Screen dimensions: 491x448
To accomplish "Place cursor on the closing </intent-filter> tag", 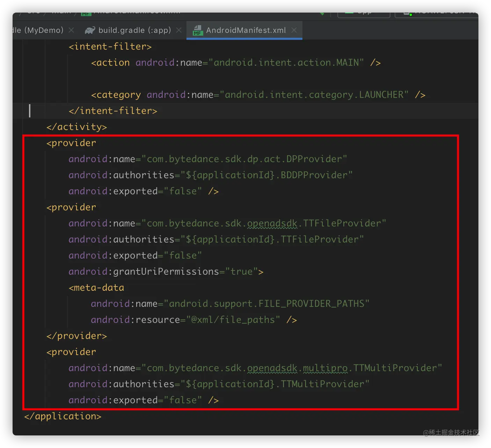I will (113, 111).
